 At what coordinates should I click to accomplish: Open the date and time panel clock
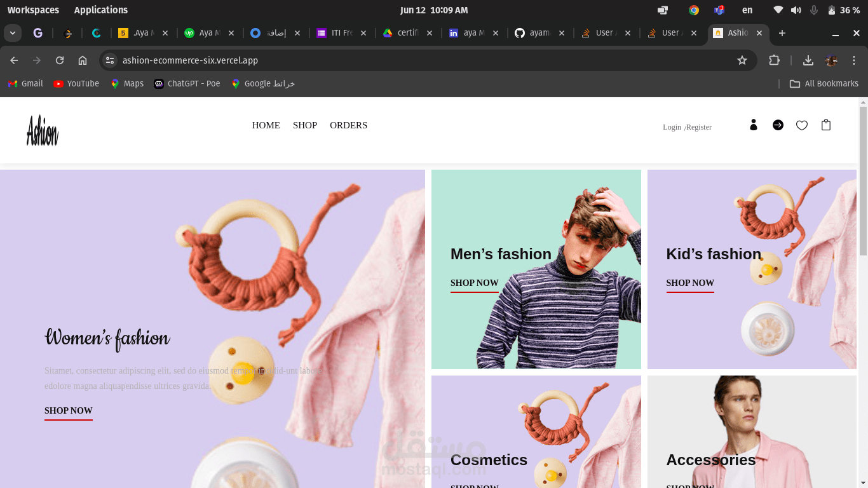434,10
